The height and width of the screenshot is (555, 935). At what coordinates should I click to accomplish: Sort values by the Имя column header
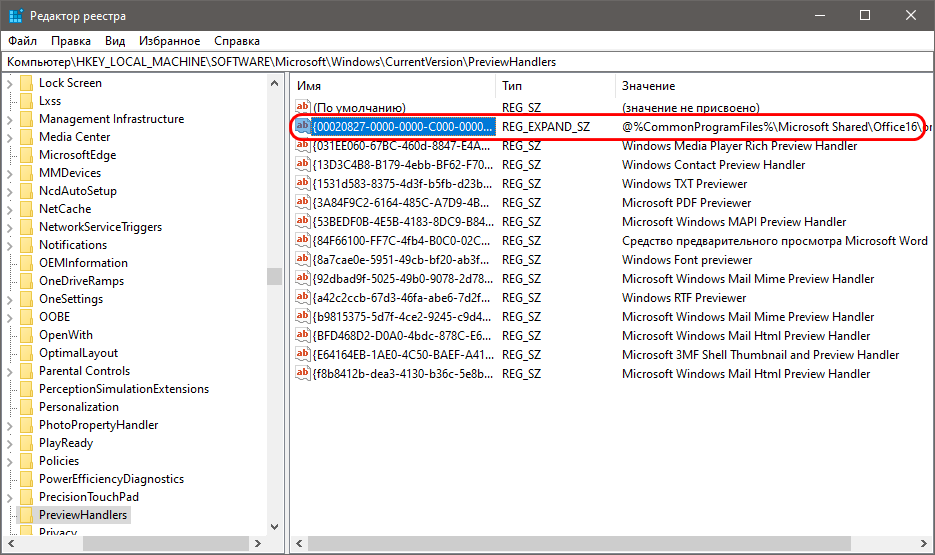click(394, 86)
